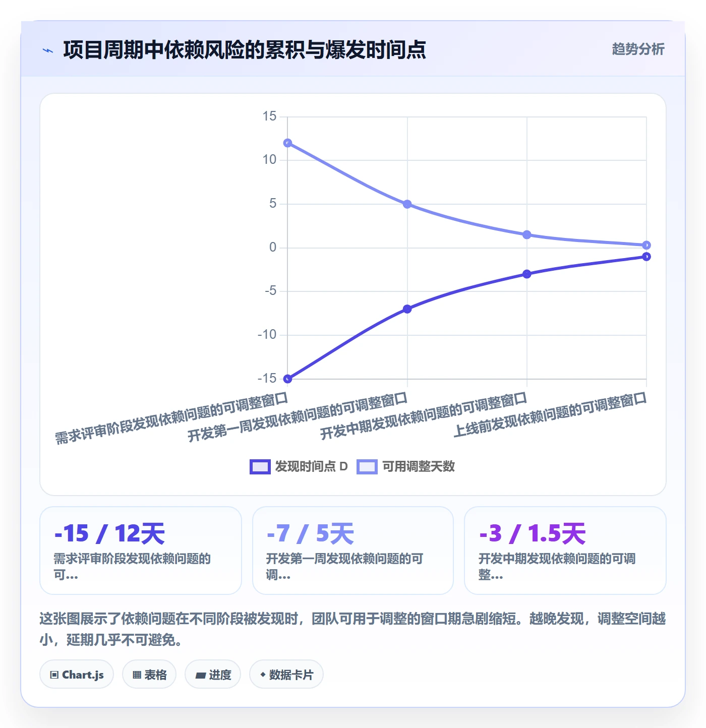
Task: Click the 表格 tag chip
Action: pos(149,675)
